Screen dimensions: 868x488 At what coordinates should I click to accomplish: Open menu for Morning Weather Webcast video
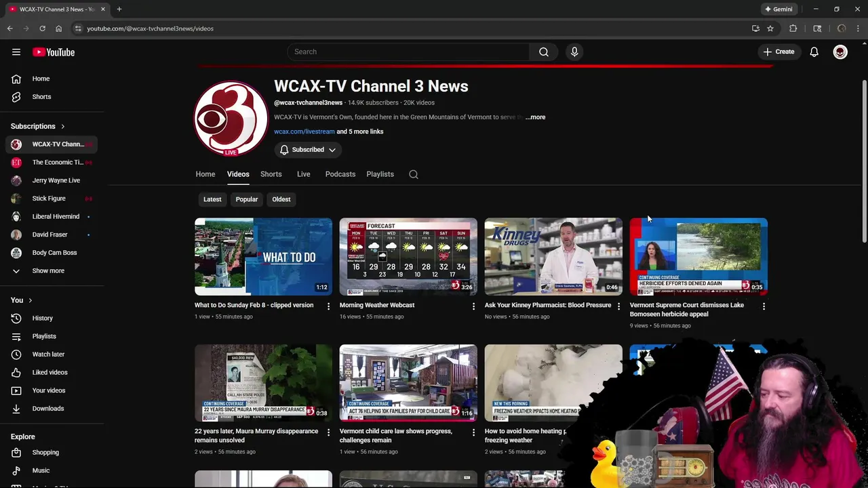473,306
